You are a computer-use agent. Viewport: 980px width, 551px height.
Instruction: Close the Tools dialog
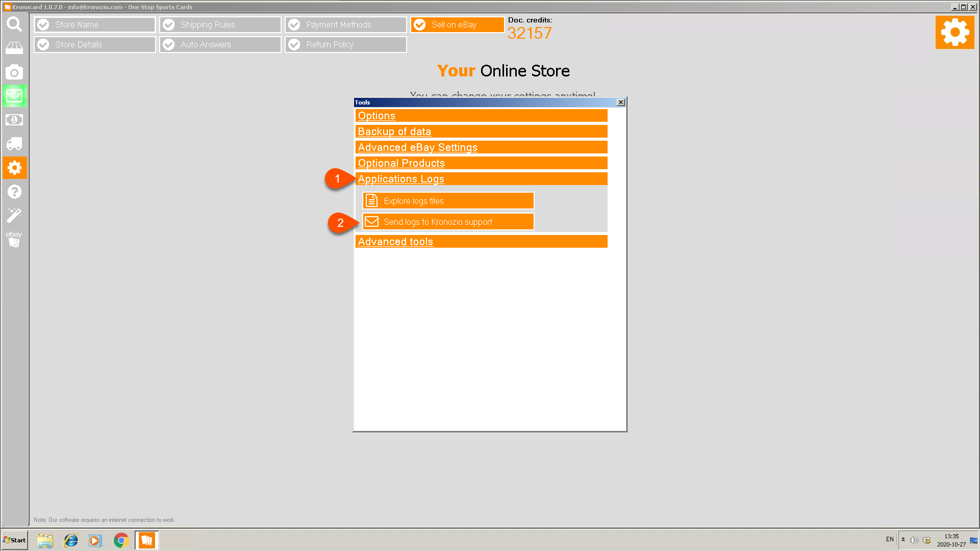click(621, 102)
